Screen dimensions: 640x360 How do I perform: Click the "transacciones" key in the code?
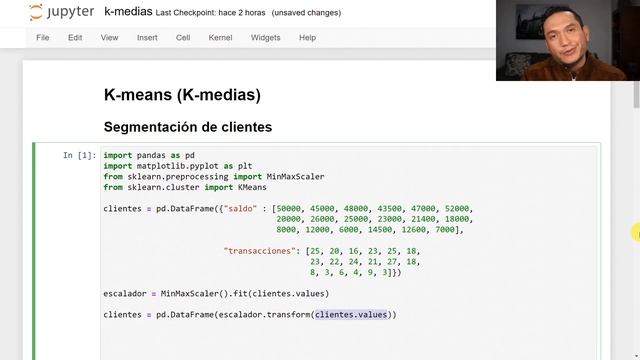click(x=260, y=251)
